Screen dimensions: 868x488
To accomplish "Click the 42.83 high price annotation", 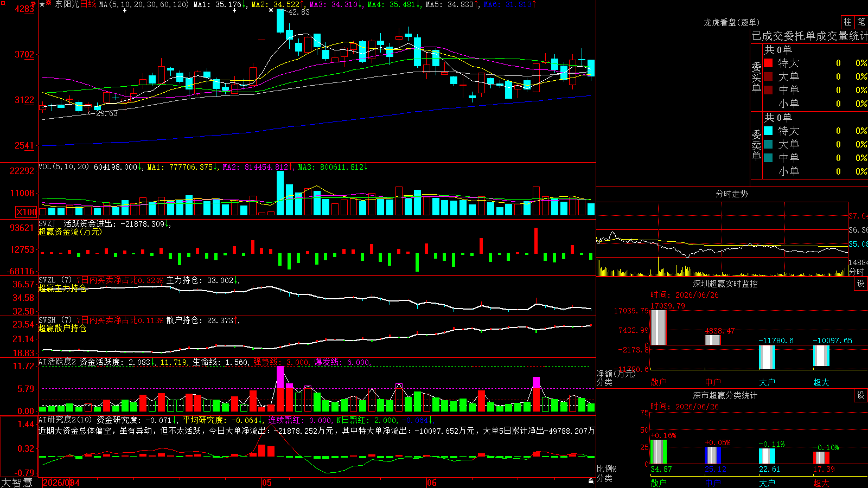I will [x=298, y=12].
